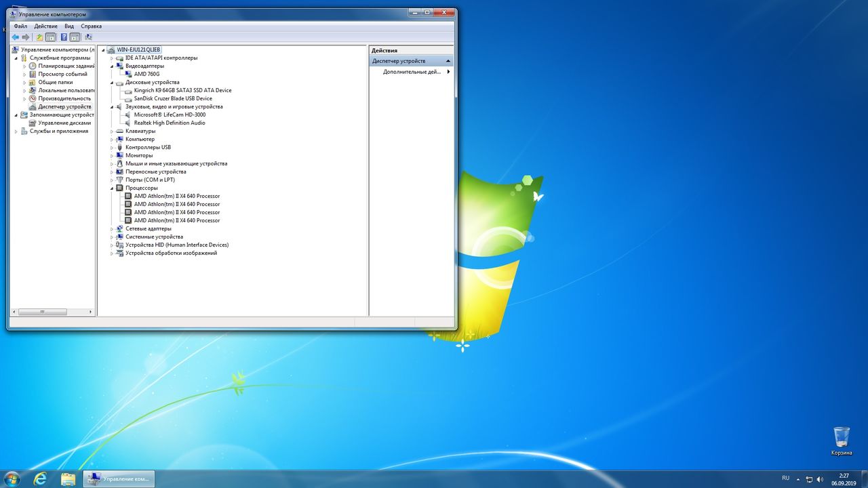Click the left pane horizontal scrollbar thumb

(42, 312)
